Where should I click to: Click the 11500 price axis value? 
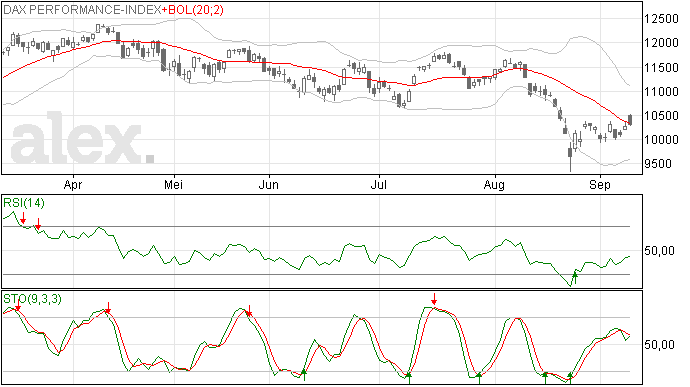(661, 68)
